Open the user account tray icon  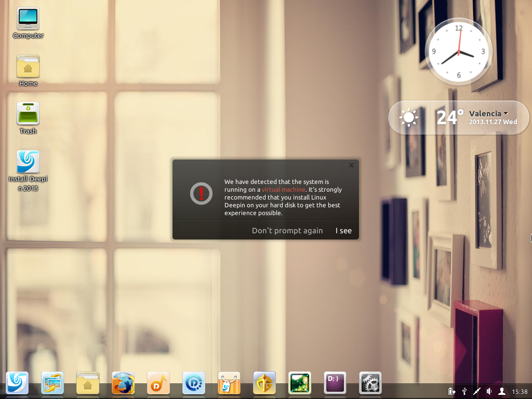coord(502,391)
